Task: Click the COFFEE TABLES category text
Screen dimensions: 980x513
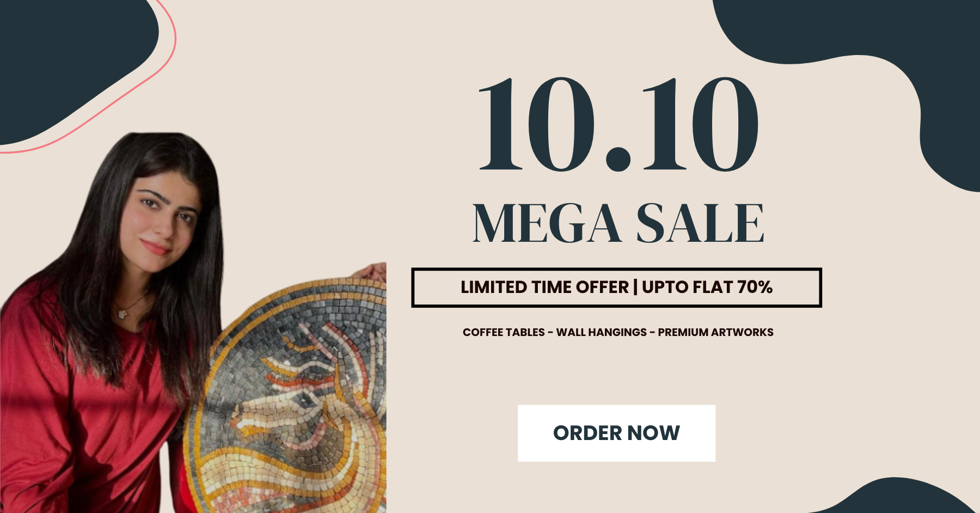Action: pos(504,332)
